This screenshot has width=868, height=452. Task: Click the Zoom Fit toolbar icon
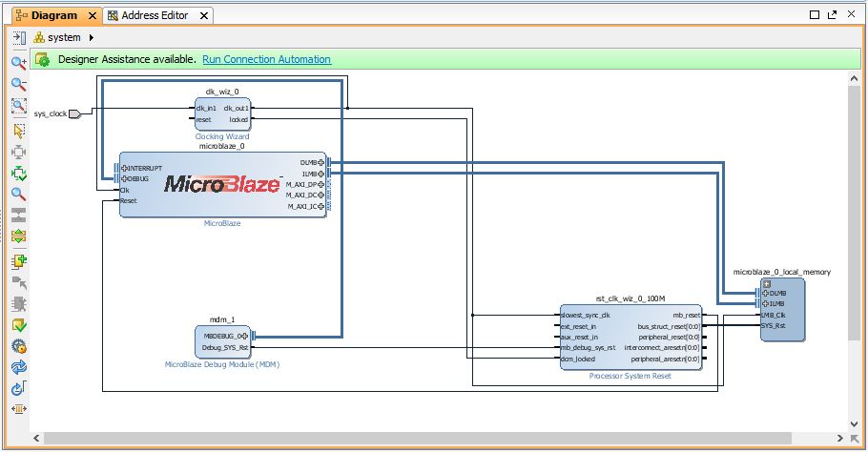point(19,106)
